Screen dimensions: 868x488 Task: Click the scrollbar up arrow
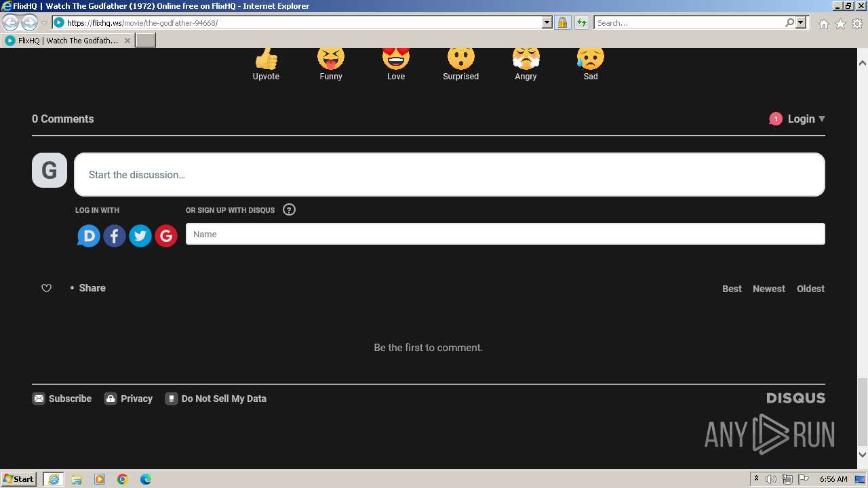tap(863, 63)
